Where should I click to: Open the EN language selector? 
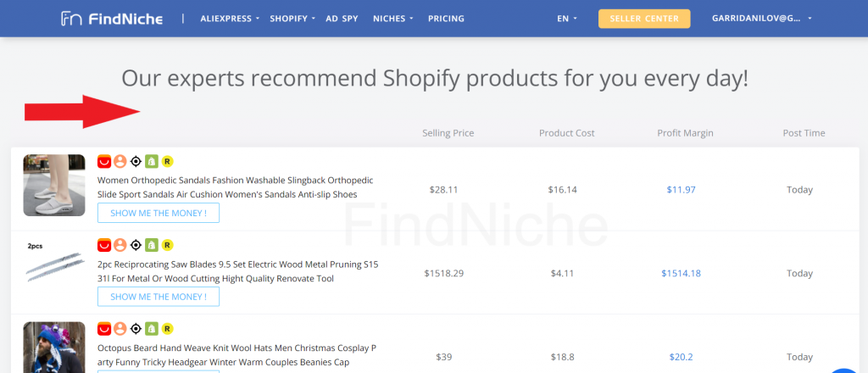(567, 19)
